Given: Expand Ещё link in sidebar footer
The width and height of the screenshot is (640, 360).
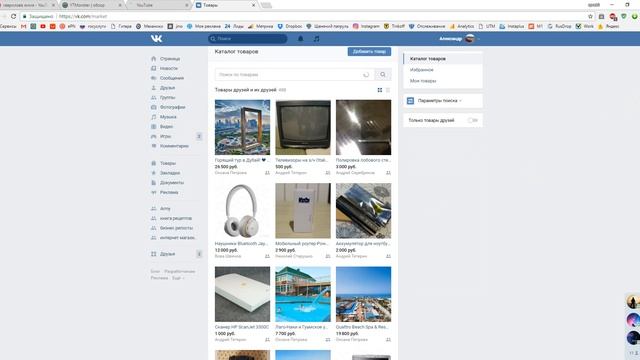Looking at the screenshot, I should tap(178, 278).
